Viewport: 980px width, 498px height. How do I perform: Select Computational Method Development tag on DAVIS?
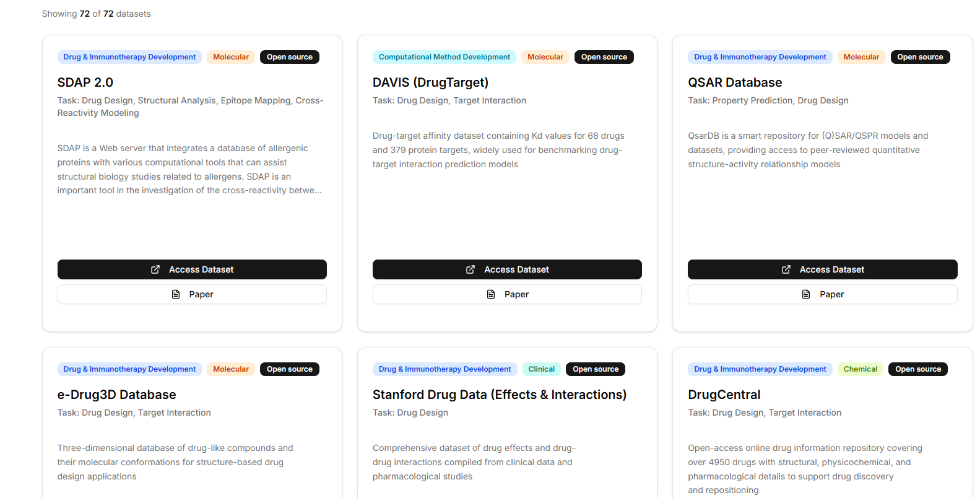click(x=444, y=57)
